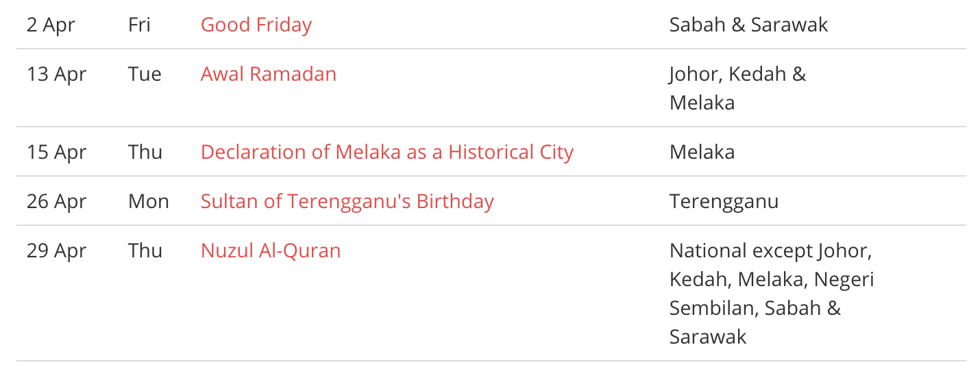The height and width of the screenshot is (371, 980).
Task: Click the 2 Apr date cell
Action: point(51,25)
